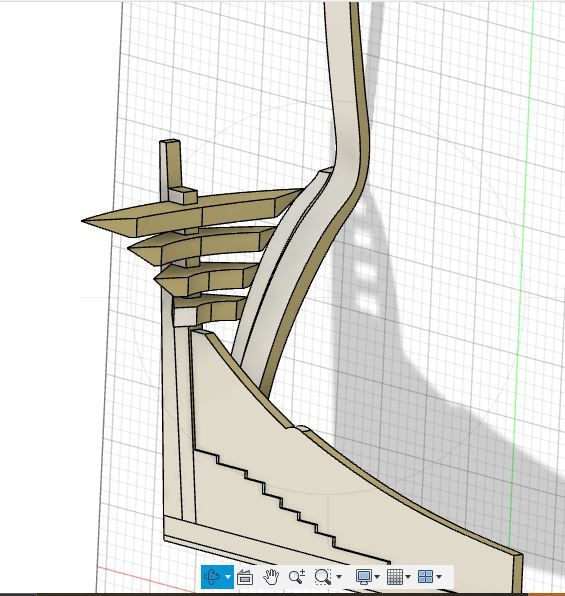Select the Pan hand tool
Viewport: 565px width, 596px height.
click(x=271, y=577)
